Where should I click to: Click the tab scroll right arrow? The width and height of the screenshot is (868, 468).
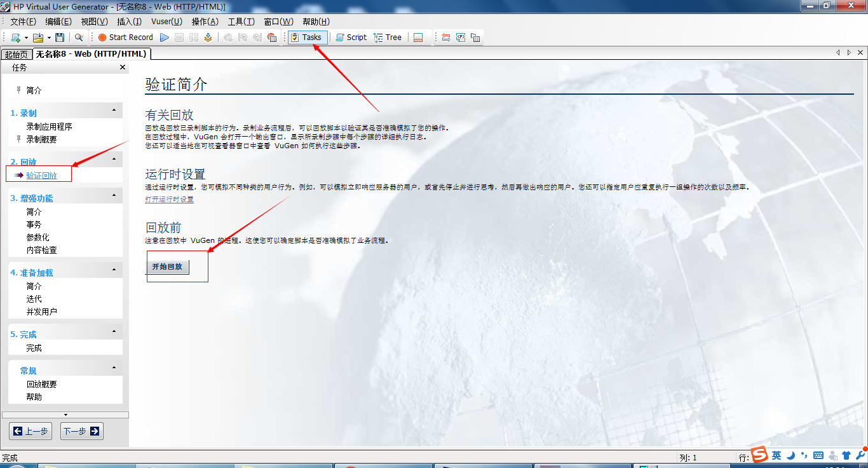850,53
